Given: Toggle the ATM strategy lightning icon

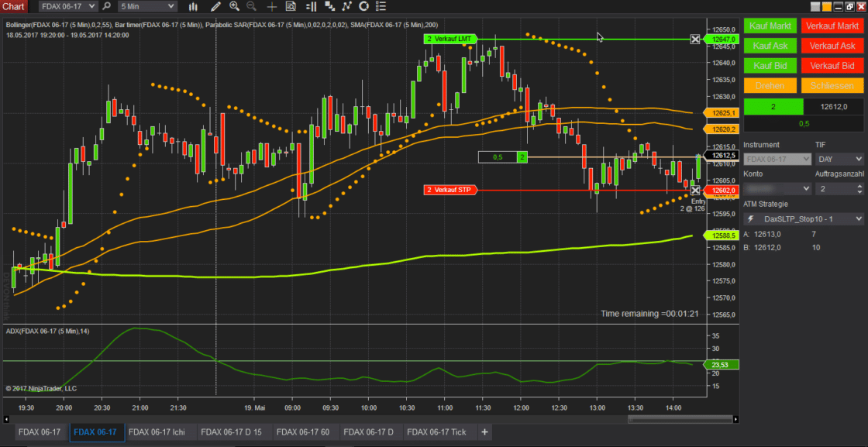Looking at the screenshot, I should pos(752,219).
